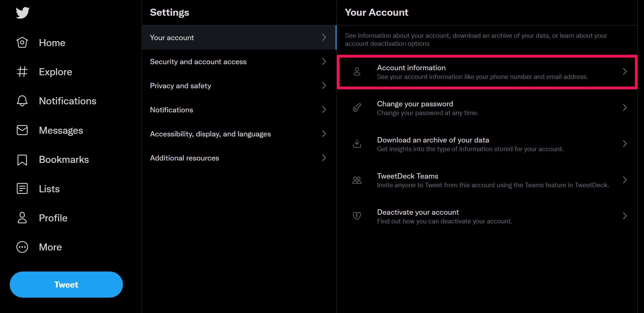Click the More ellipsis circle icon
644x313 pixels.
22,247
